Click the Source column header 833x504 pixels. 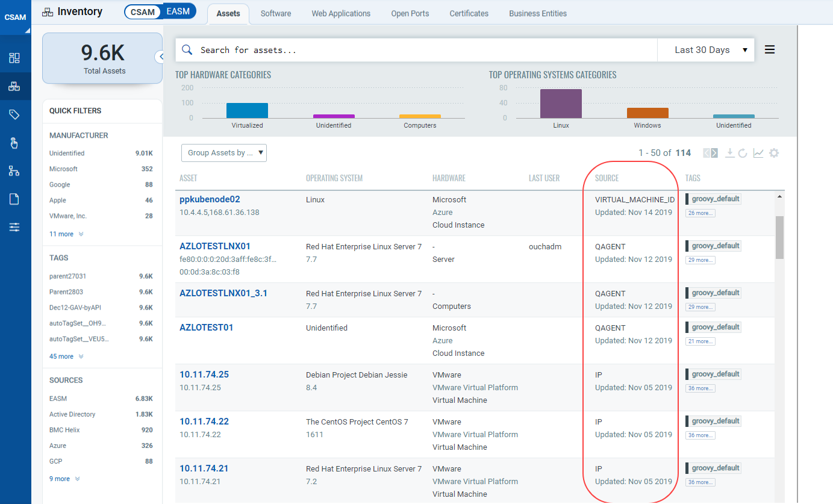coord(607,178)
